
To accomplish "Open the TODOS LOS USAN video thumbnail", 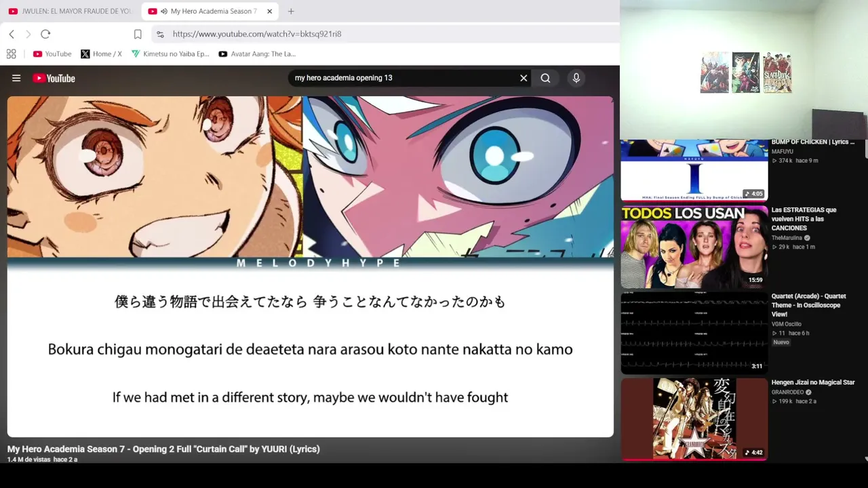I will pyautogui.click(x=694, y=247).
